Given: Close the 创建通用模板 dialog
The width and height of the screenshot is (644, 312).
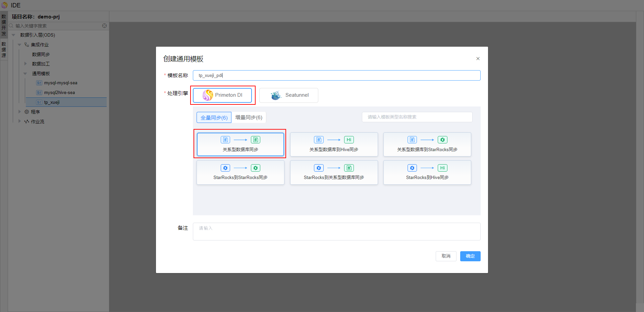Looking at the screenshot, I should tap(478, 59).
